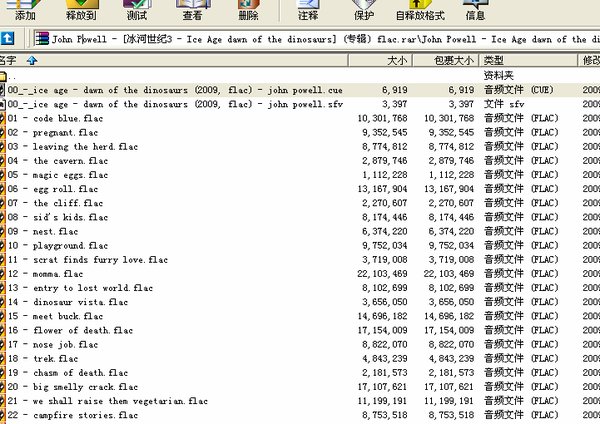Click the 添加 (Add) toolbar button

(25, 10)
